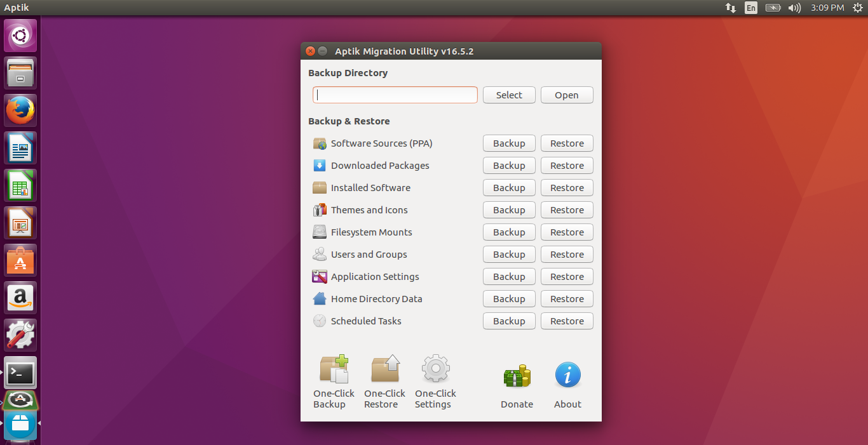Restore Application Settings
The height and width of the screenshot is (445, 868).
tap(567, 277)
